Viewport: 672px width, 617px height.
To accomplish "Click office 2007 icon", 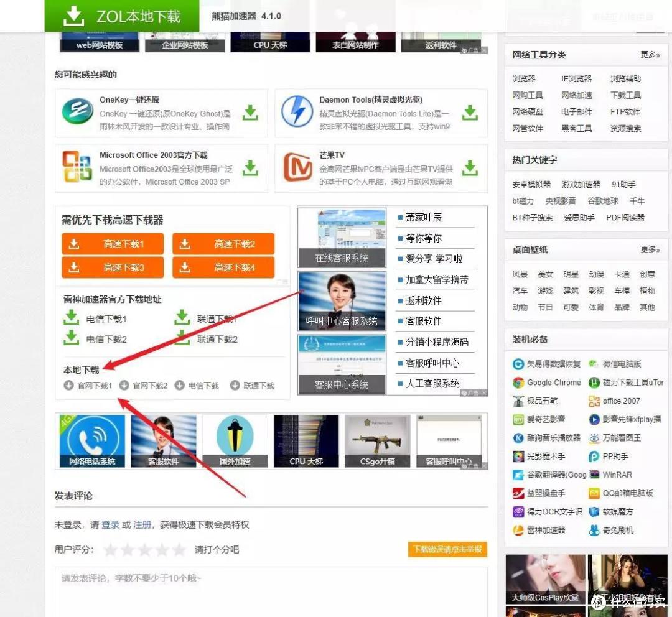I will (x=594, y=401).
